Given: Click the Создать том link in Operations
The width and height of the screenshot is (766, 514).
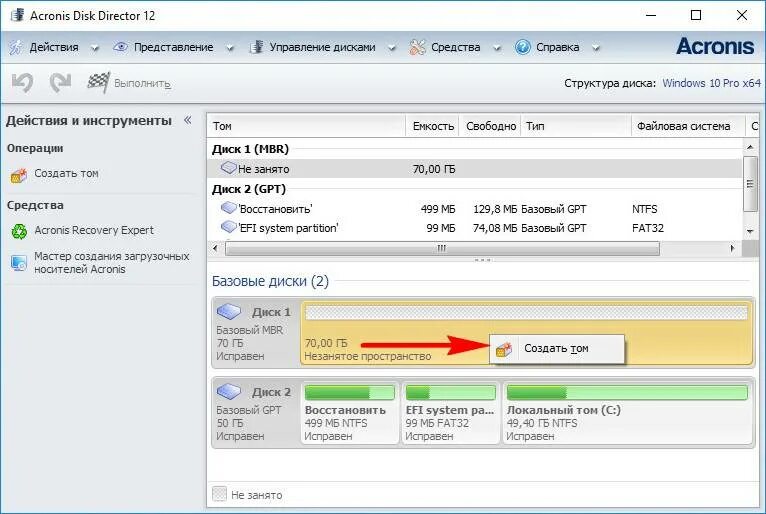Looking at the screenshot, I should [66, 173].
